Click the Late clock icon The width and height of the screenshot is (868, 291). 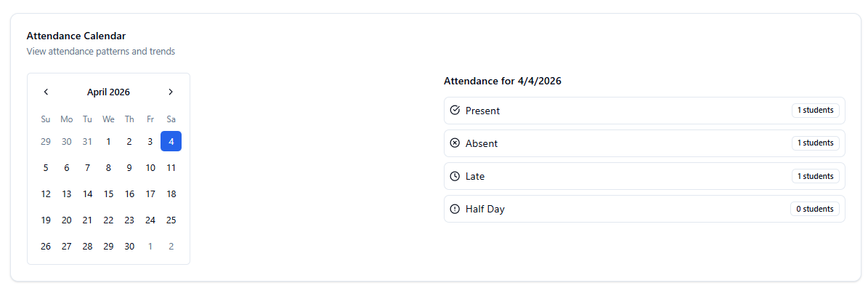[455, 176]
